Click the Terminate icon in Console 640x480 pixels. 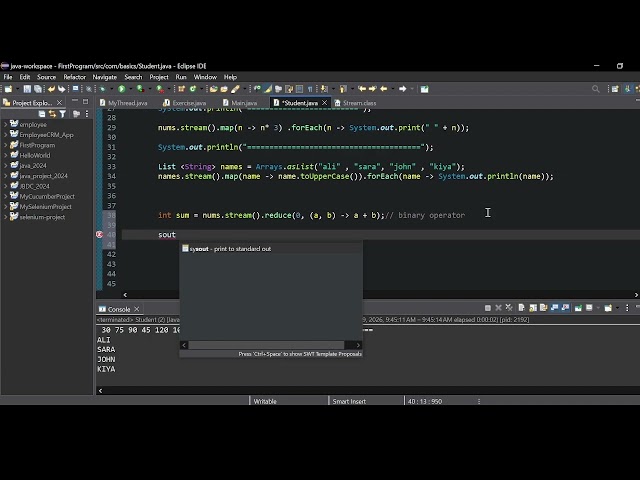(488, 308)
